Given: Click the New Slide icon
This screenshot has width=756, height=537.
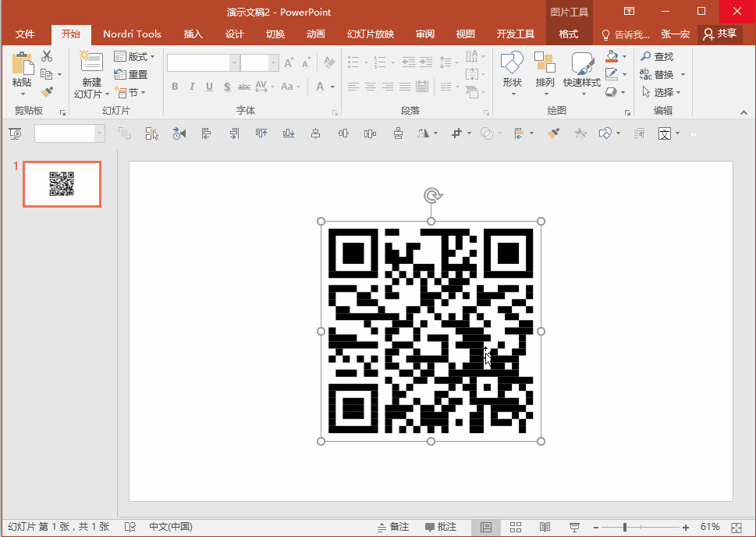Looking at the screenshot, I should click(x=91, y=62).
